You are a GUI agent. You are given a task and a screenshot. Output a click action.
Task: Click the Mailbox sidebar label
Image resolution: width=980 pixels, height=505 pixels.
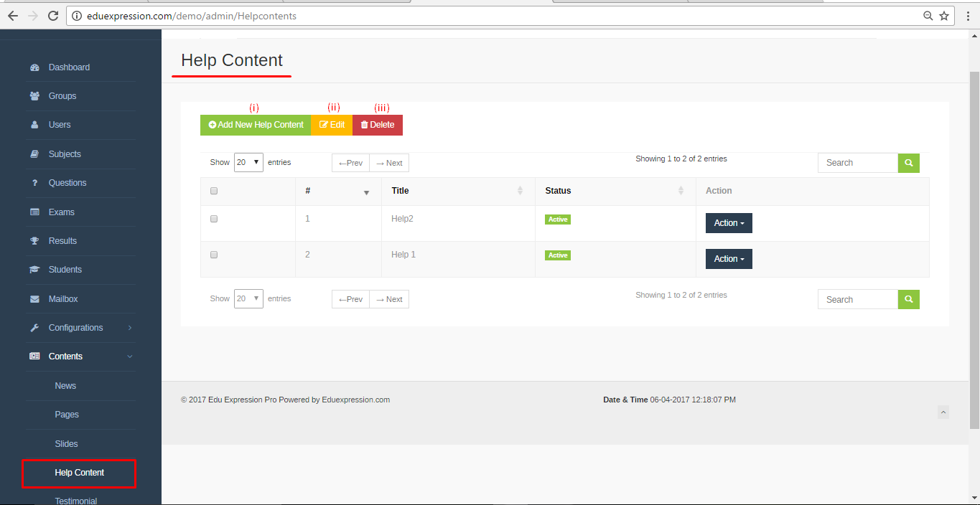tap(63, 299)
